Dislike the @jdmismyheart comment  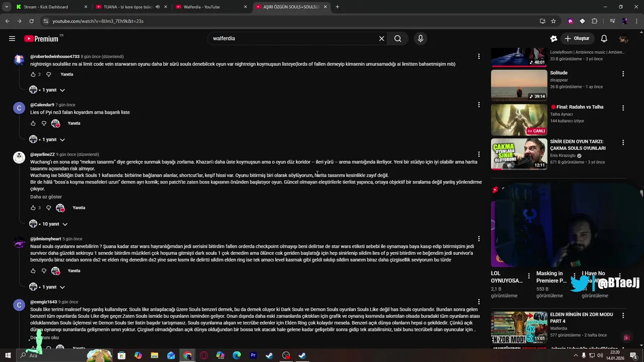[x=44, y=271]
